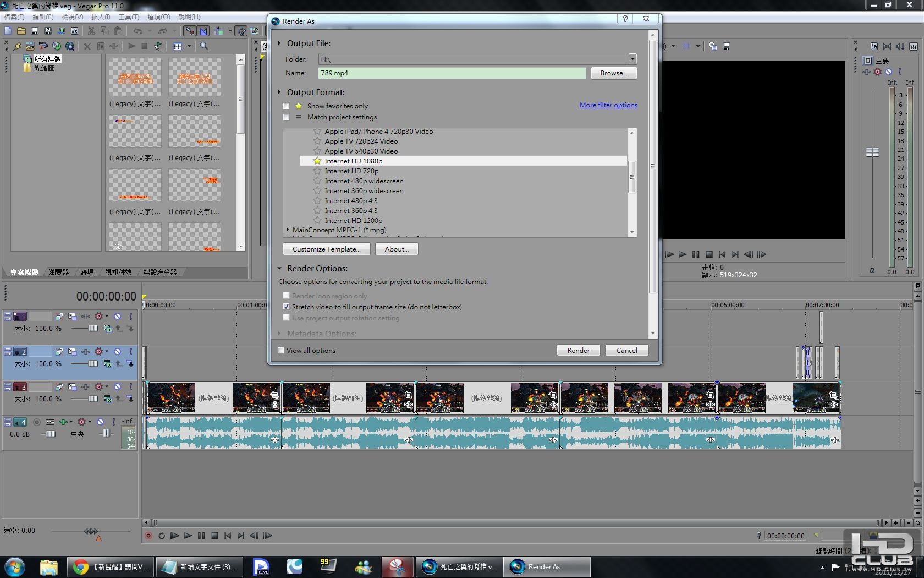The height and width of the screenshot is (578, 924).
Task: Toggle the Match project settings checkbox
Action: coord(286,117)
